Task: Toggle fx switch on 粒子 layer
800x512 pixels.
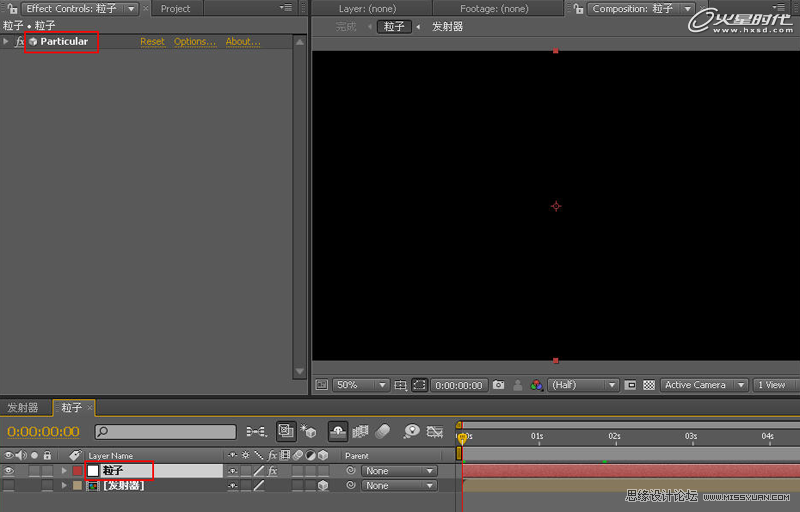Action: 272,471
